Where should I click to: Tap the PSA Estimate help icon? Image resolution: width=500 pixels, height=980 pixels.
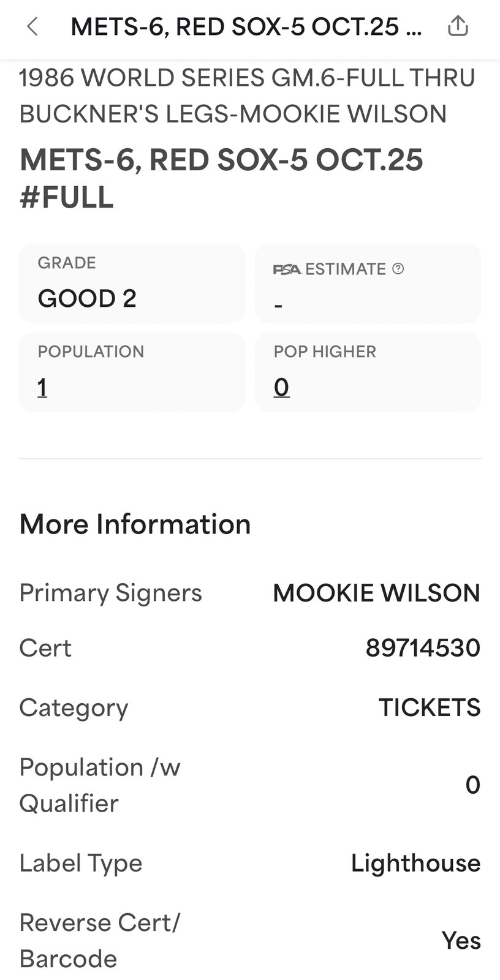(398, 268)
